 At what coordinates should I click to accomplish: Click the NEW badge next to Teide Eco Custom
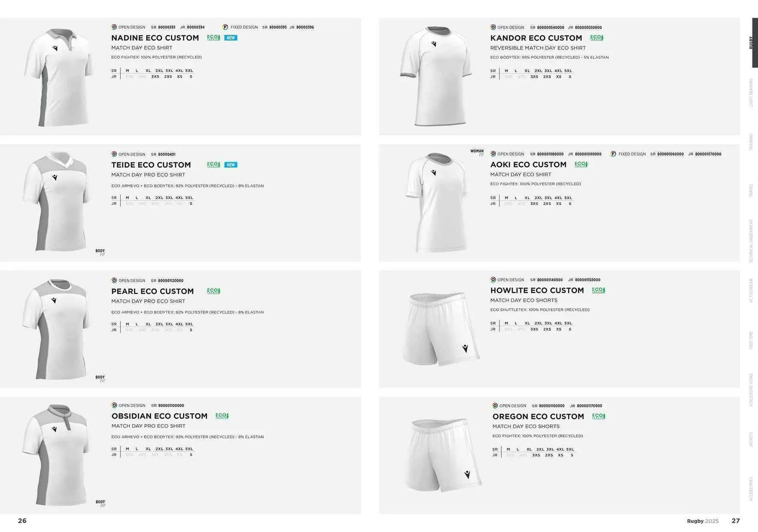(231, 165)
